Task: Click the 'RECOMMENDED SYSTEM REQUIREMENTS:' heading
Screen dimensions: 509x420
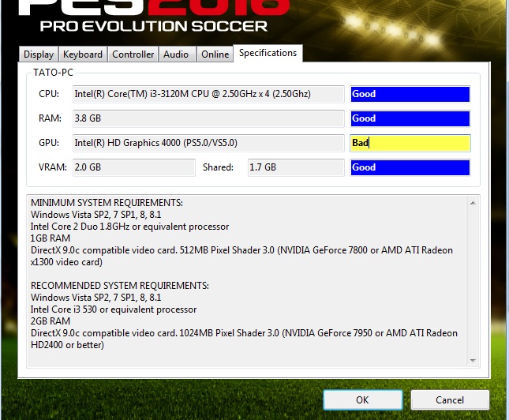Action: [119, 286]
